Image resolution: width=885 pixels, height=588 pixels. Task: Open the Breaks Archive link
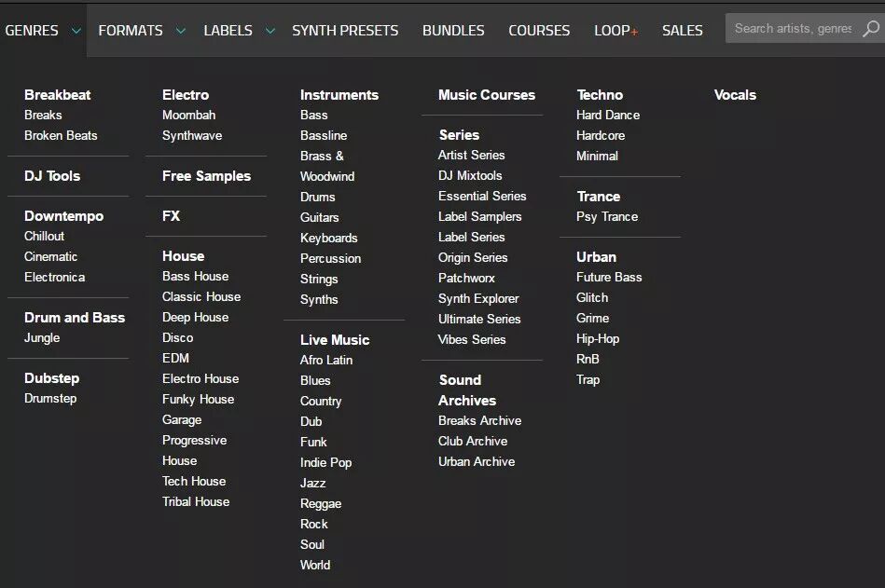(x=479, y=420)
